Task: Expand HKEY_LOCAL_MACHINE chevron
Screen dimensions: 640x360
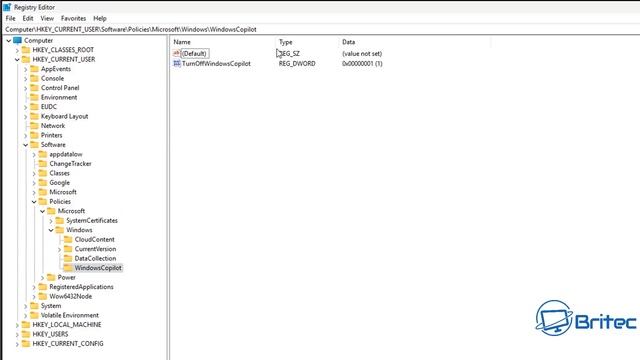Action: (x=17, y=325)
